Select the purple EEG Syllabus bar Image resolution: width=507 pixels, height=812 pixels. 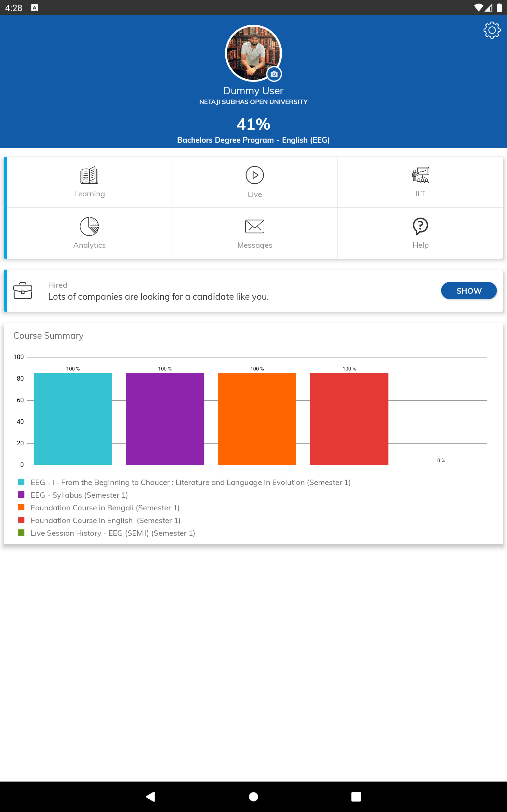pos(165,419)
